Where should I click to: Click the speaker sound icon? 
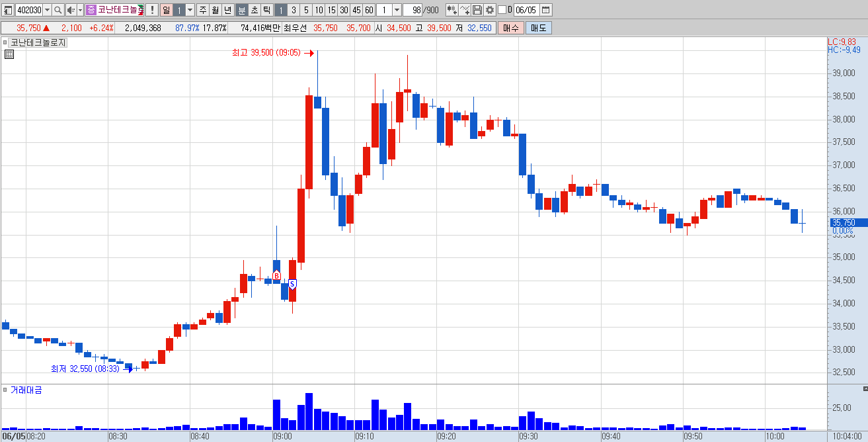[71, 10]
